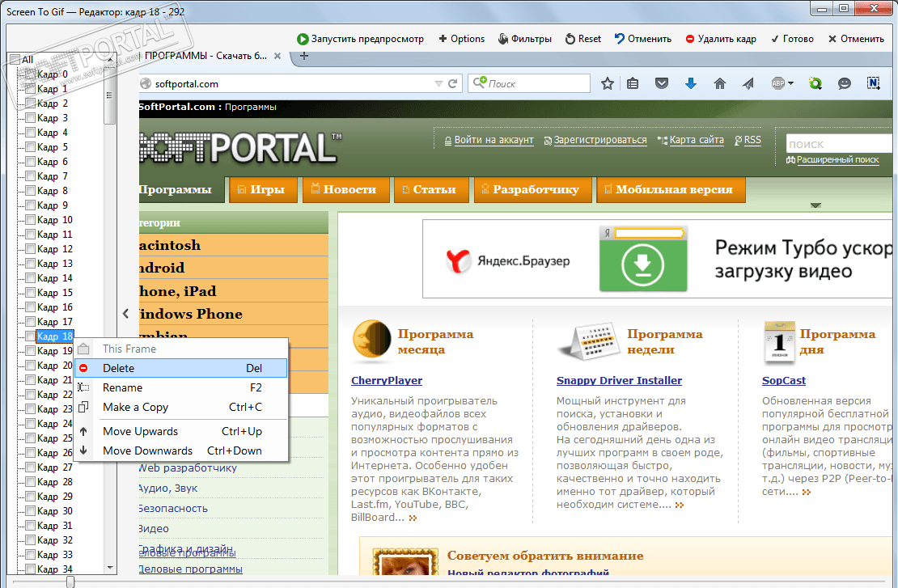Click the site поиск search field

pyautogui.click(x=838, y=144)
